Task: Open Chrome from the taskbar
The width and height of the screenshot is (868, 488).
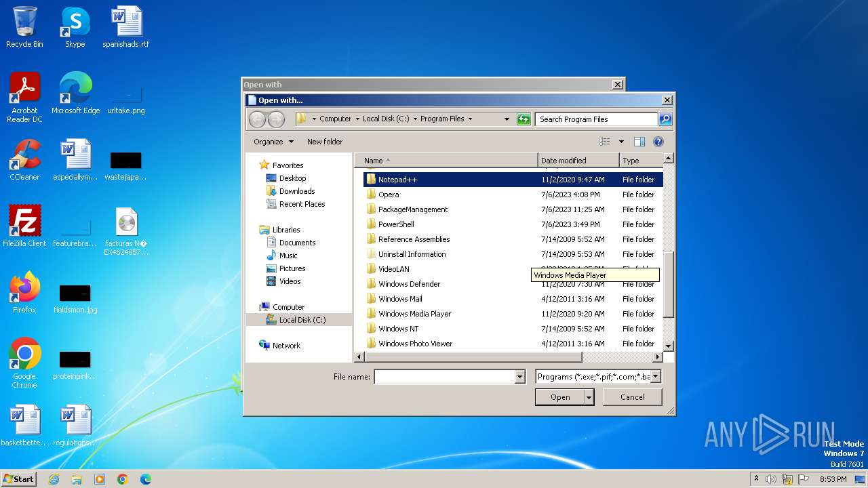Action: point(123,479)
